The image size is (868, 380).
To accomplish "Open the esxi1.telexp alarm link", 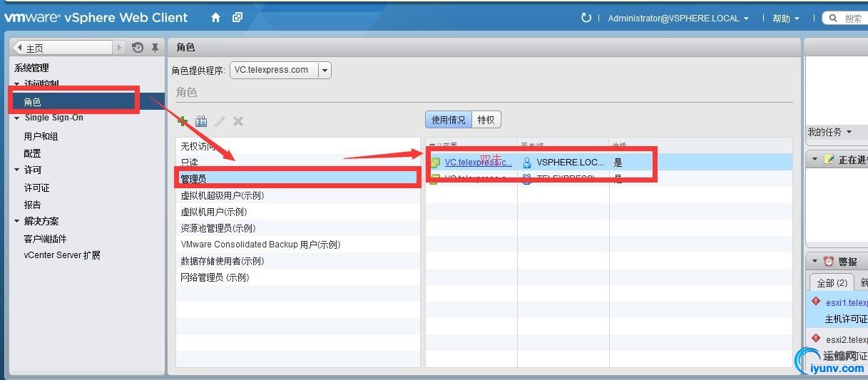I will (847, 303).
